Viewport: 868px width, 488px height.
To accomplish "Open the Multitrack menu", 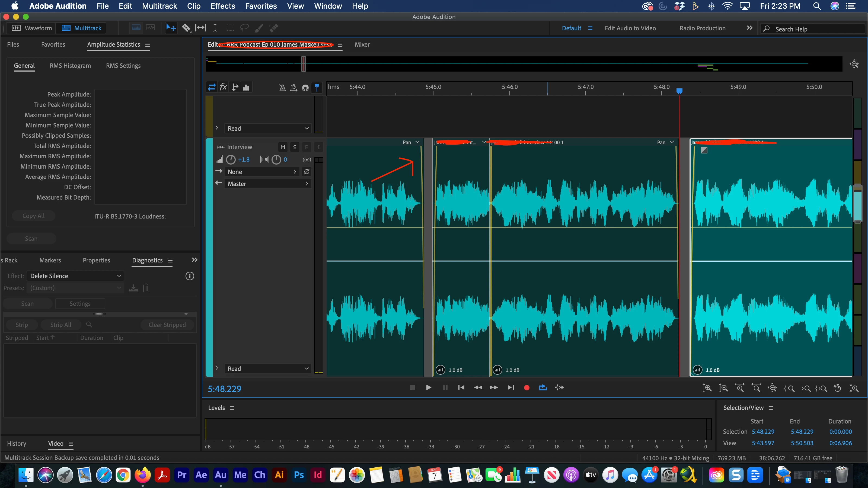I will click(159, 6).
